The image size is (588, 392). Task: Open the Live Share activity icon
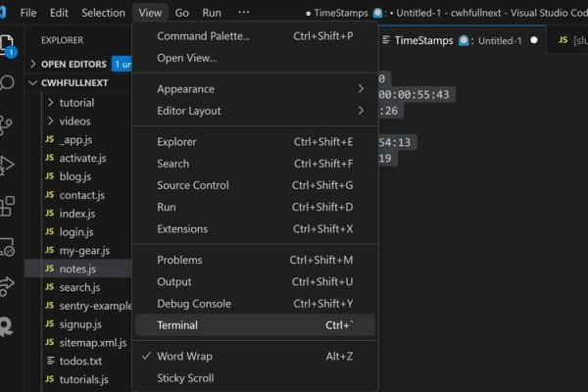(7, 287)
